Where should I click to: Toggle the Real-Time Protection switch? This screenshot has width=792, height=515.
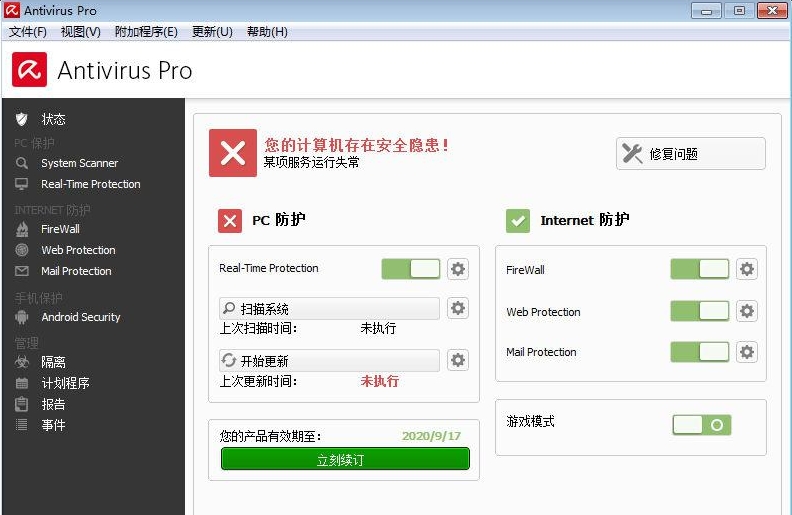[411, 269]
